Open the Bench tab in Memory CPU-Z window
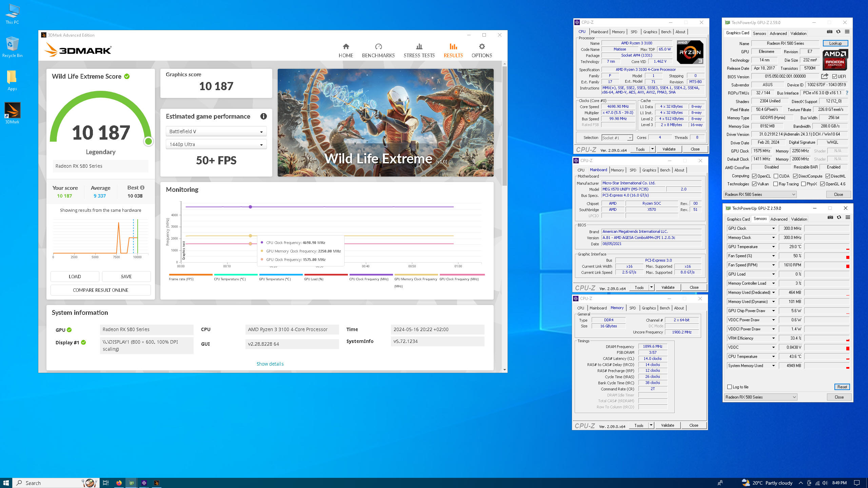The width and height of the screenshot is (868, 488). click(665, 308)
